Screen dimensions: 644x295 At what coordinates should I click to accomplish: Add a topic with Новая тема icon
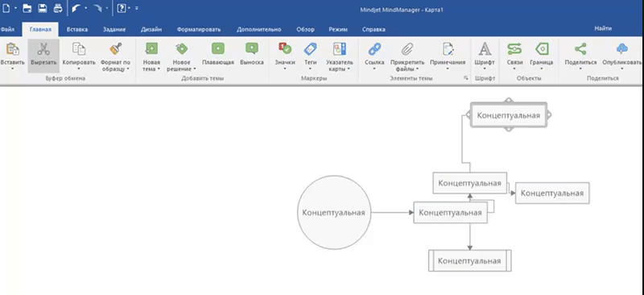[151, 48]
